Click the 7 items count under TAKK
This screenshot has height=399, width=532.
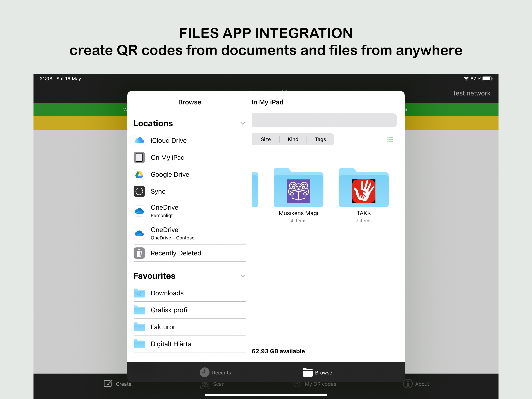pos(364,221)
